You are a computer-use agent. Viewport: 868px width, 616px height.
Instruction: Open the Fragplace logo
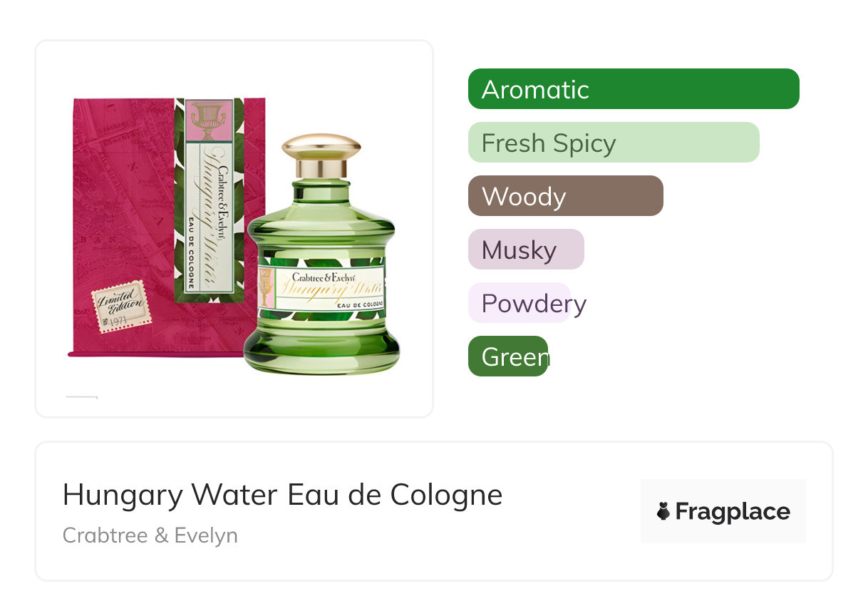click(723, 511)
